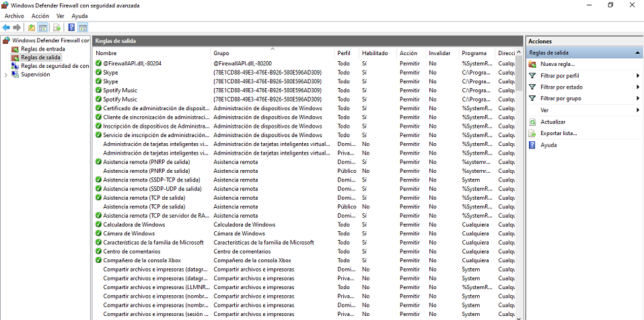Image resolution: width=644 pixels, height=320 pixels.
Task: Click Exportar lista... action
Action: (559, 133)
